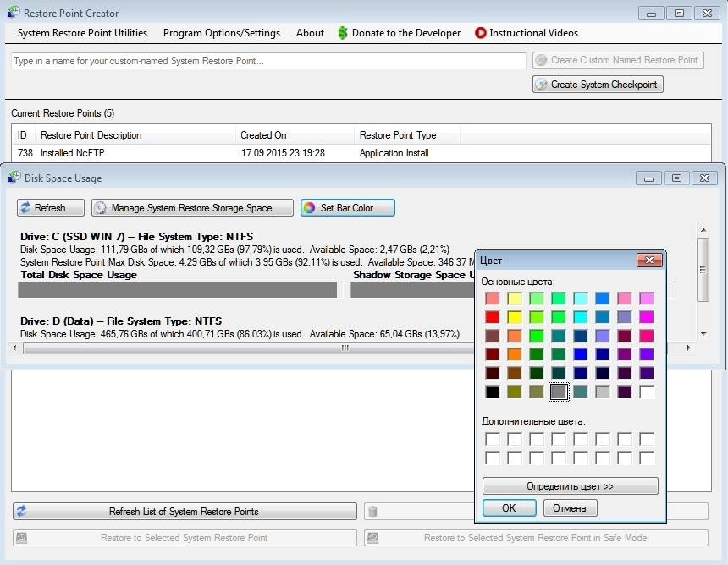
Task: Click the Refresh arrows icon in Disk Space Usage
Action: pyautogui.click(x=25, y=208)
